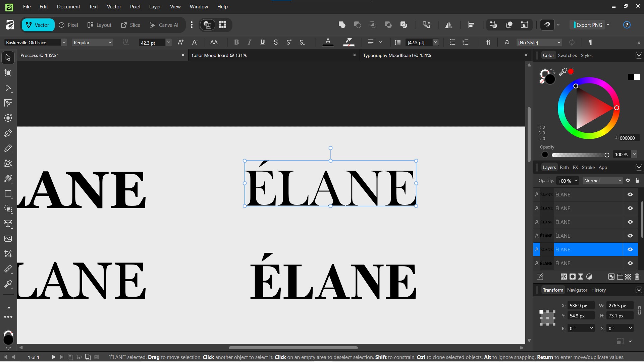Adjust the Color panel opacity slider

point(580,155)
